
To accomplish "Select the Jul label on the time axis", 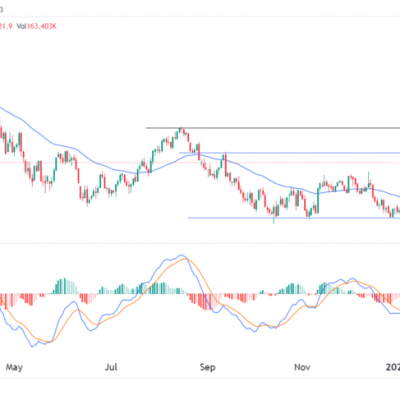I will point(111,367).
